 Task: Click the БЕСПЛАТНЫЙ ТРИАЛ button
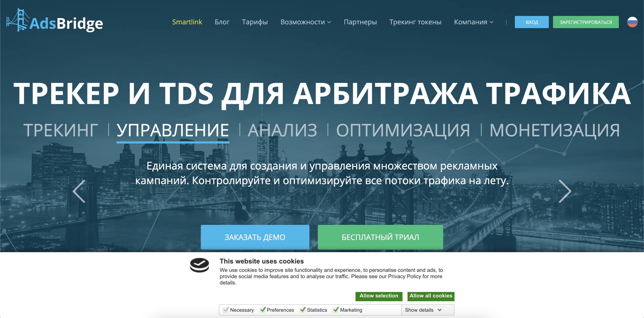tap(380, 237)
